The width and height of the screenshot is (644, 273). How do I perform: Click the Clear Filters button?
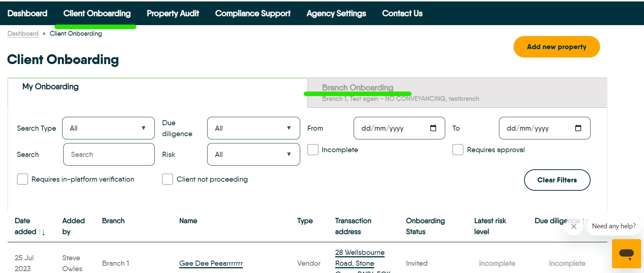(557, 180)
